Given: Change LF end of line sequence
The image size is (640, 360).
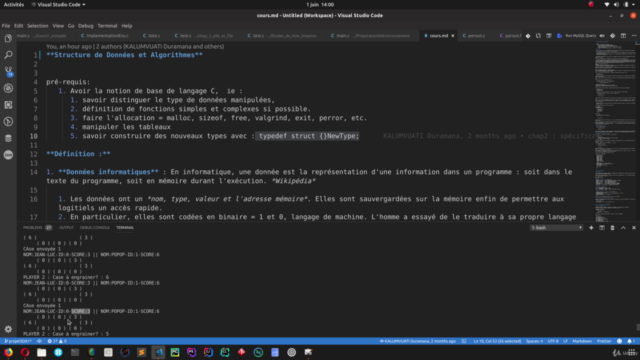Looking at the screenshot, I should 565,341.
